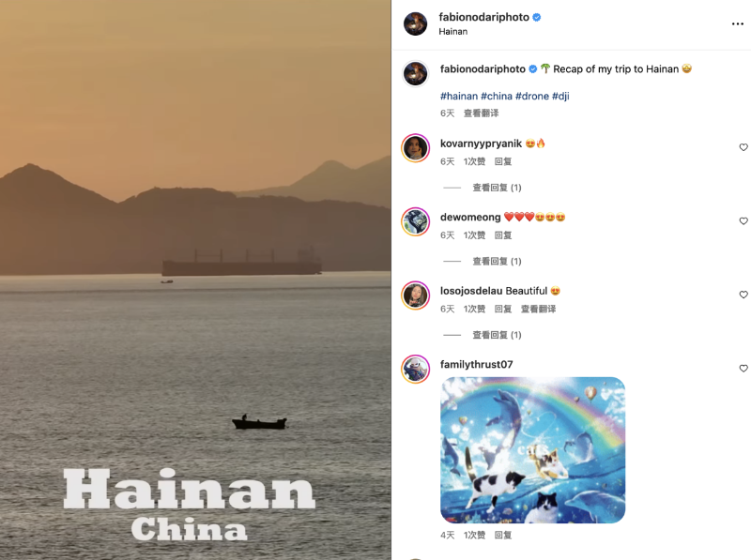The height and width of the screenshot is (560, 751).
Task: Click 回复 under losojosdelau's comment
Action: click(x=503, y=310)
